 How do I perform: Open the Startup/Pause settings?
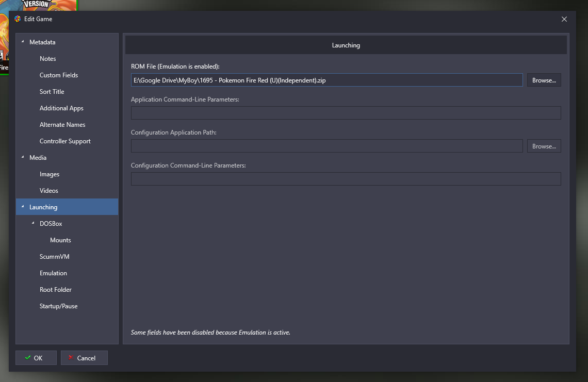58,306
